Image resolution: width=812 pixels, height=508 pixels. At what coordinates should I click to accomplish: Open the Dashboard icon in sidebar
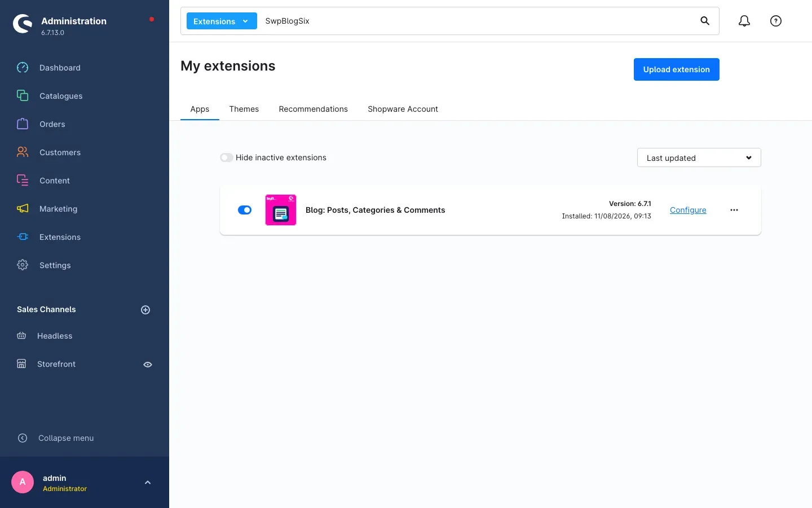pyautogui.click(x=23, y=68)
